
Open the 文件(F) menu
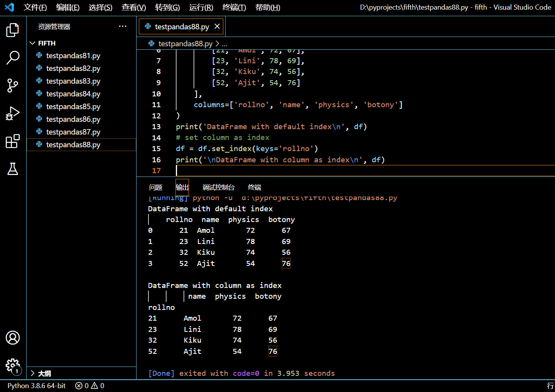point(35,7)
